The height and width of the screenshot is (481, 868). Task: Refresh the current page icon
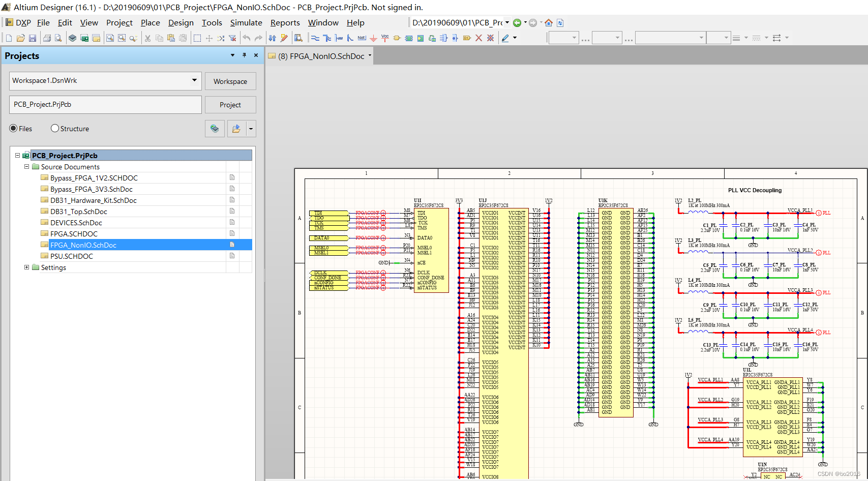coord(560,23)
